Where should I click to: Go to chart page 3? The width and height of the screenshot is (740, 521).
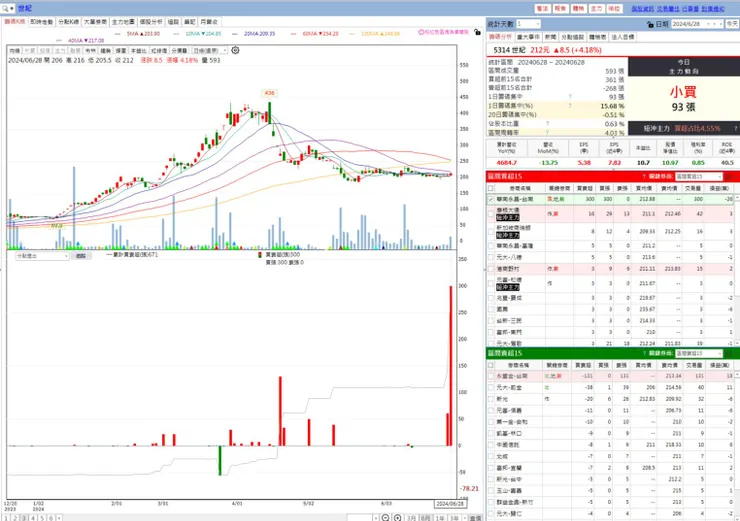[24, 518]
